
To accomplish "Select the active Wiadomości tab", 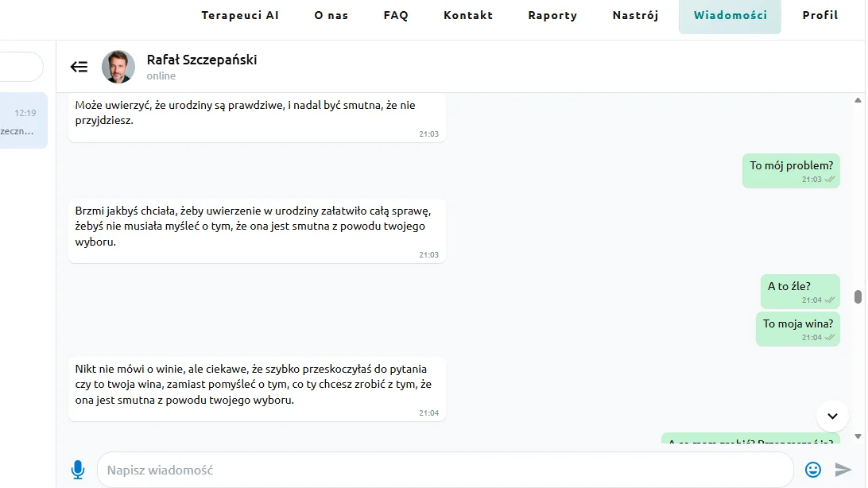I will click(730, 16).
